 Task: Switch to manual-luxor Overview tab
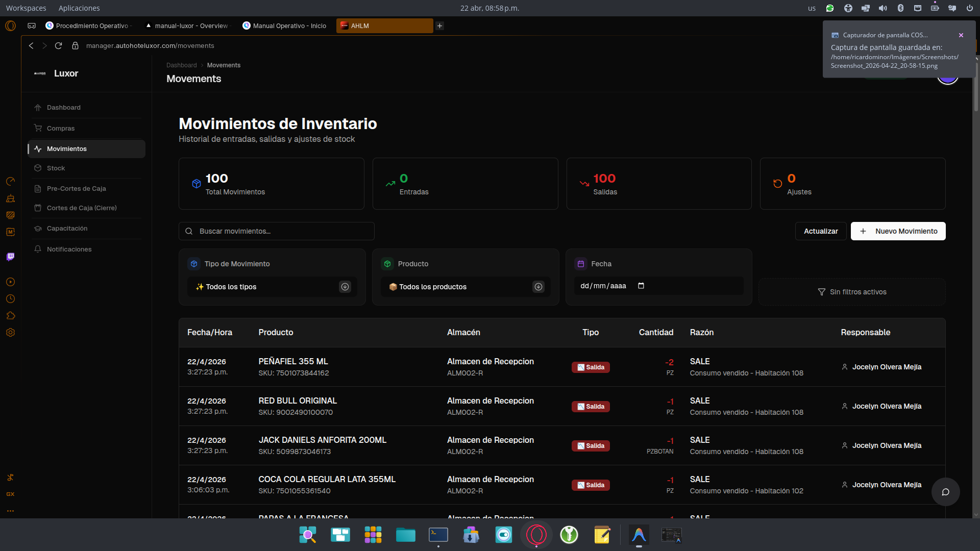[x=187, y=26]
